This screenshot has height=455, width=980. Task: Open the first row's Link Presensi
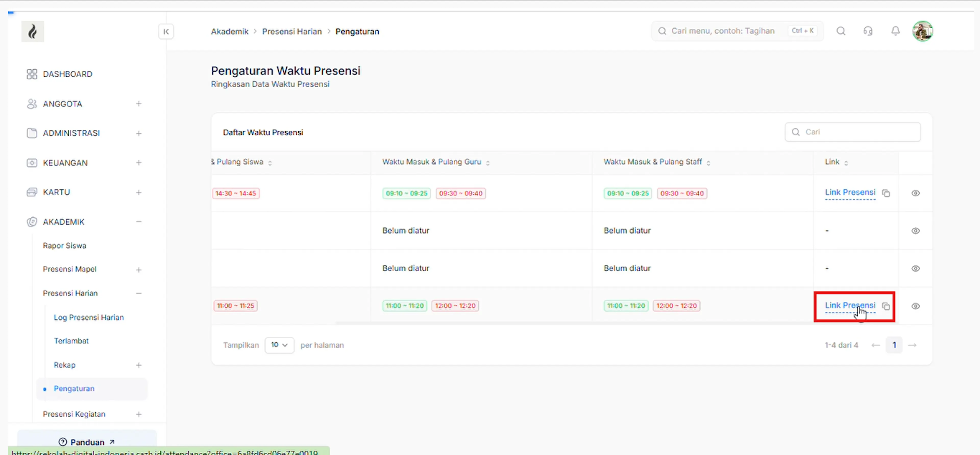(850, 192)
